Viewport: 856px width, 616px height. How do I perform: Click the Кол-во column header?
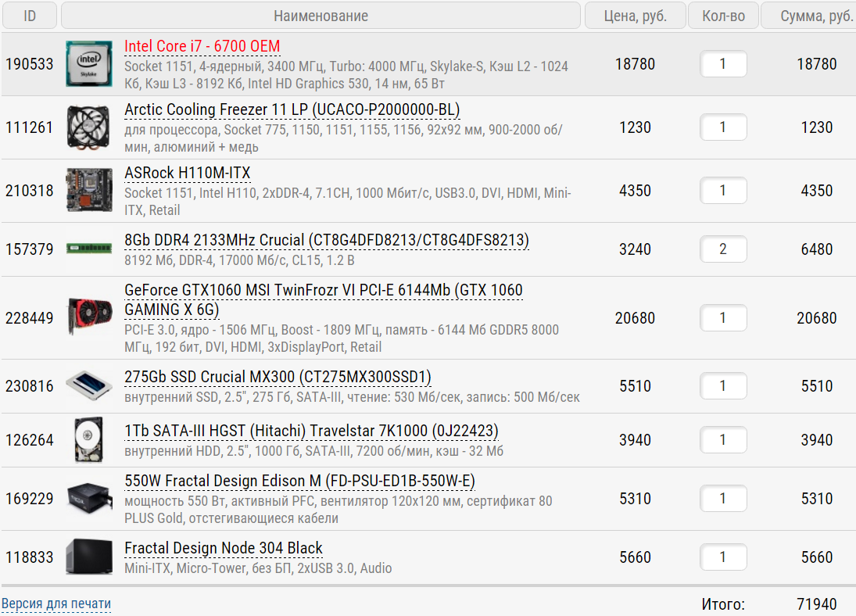pyautogui.click(x=723, y=16)
